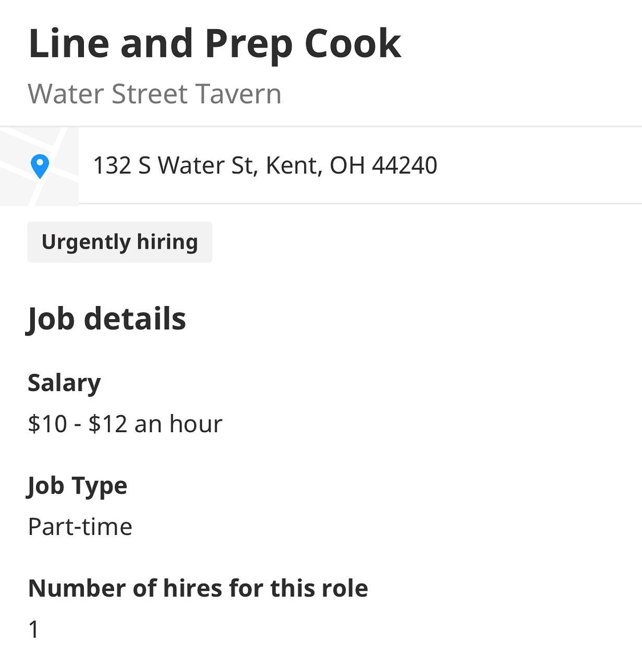Image resolution: width=642 pixels, height=672 pixels.
Task: Open the Water Street Tavern company link
Action: click(x=155, y=94)
